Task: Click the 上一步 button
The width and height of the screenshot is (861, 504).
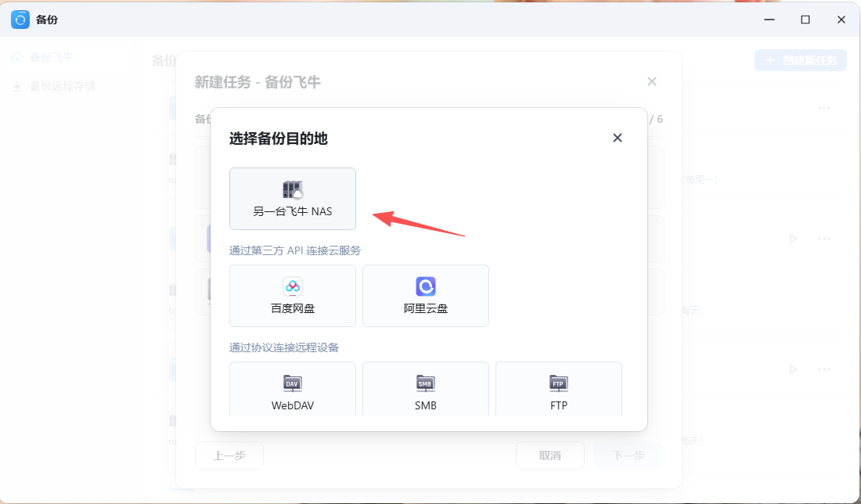Action: (x=229, y=455)
